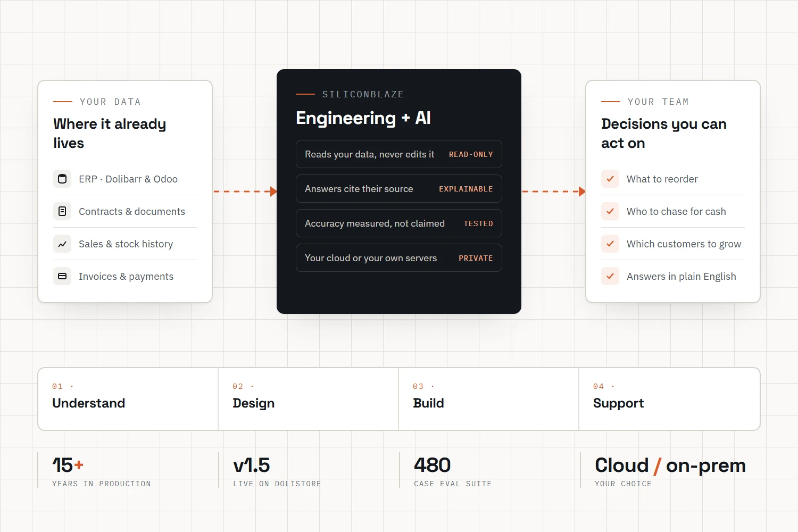Select the 'Contracts & documents' text

(132, 212)
